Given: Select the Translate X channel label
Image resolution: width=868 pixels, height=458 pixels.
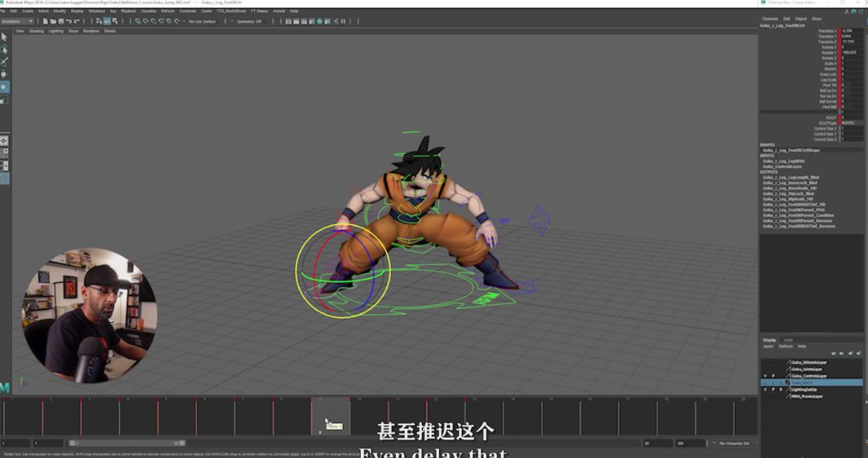Looking at the screenshot, I should pyautogui.click(x=827, y=31).
